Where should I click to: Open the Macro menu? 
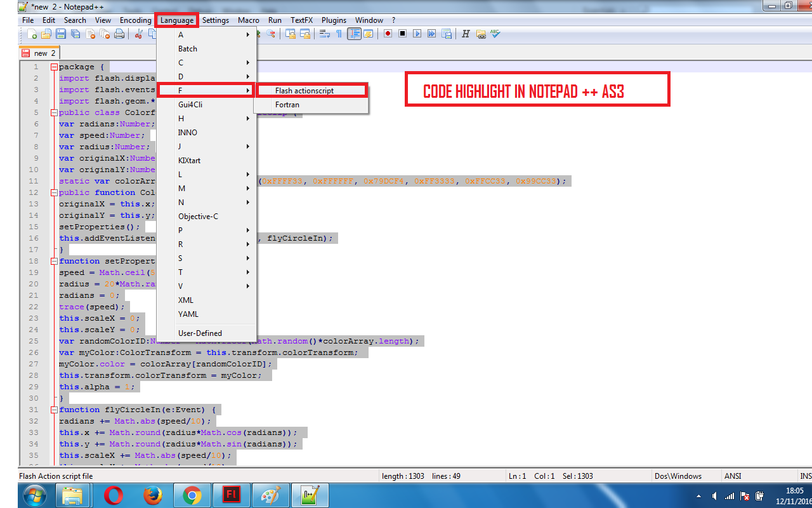[248, 20]
